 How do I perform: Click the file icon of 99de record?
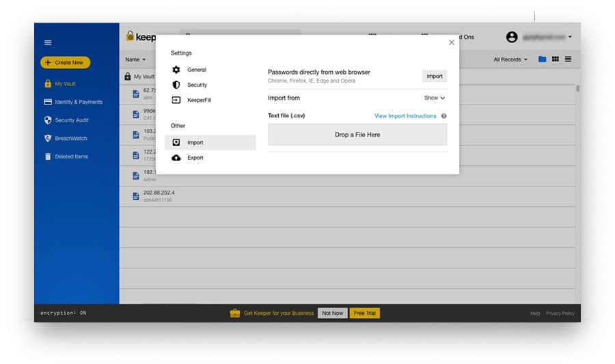pos(136,115)
